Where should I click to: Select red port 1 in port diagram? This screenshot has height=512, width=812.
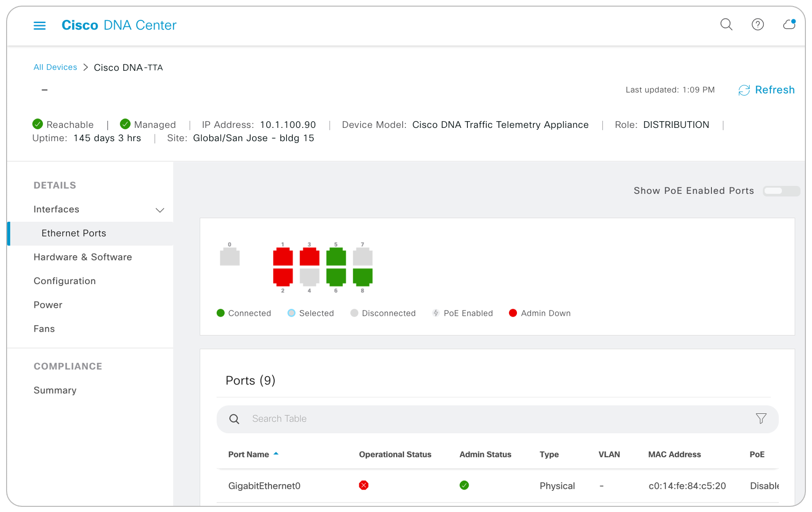point(283,257)
